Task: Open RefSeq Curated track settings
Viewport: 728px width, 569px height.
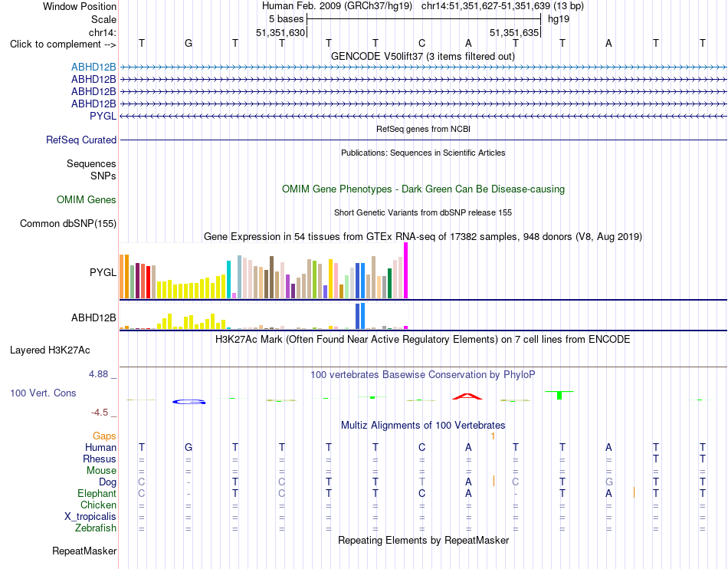Action: point(80,140)
